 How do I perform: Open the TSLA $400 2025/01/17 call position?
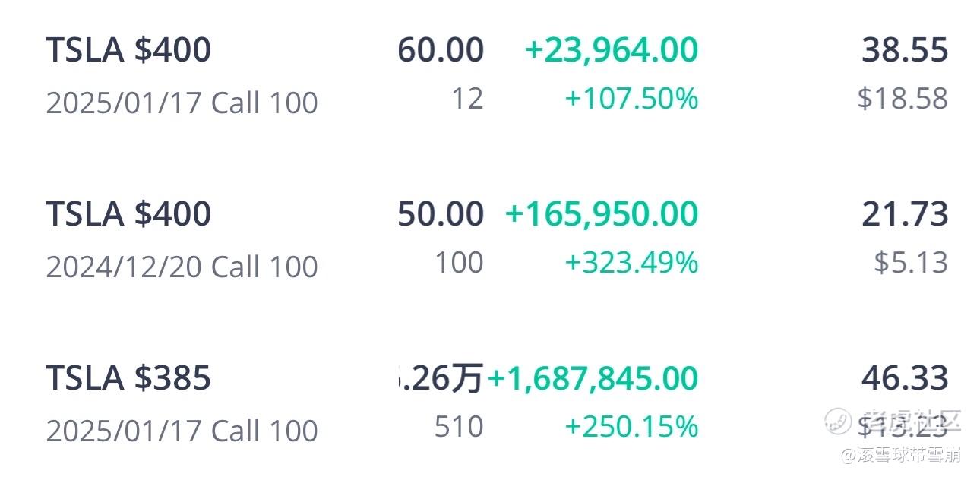[x=497, y=75]
